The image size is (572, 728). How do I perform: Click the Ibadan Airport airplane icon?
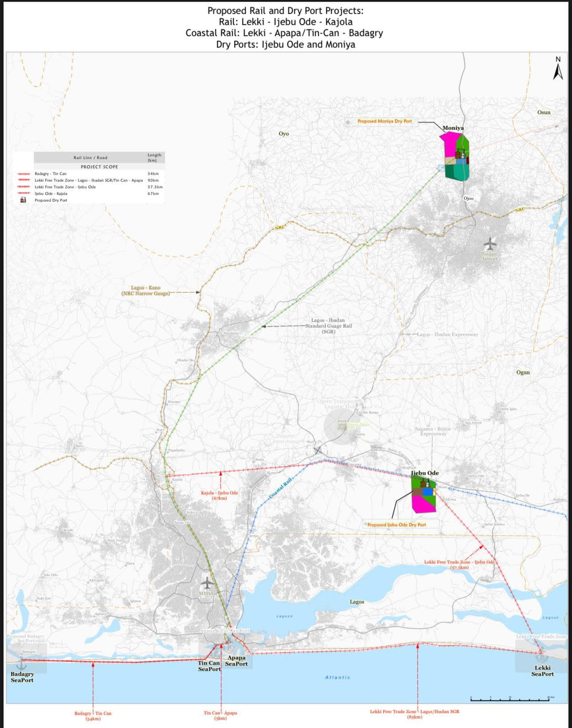[490, 244]
